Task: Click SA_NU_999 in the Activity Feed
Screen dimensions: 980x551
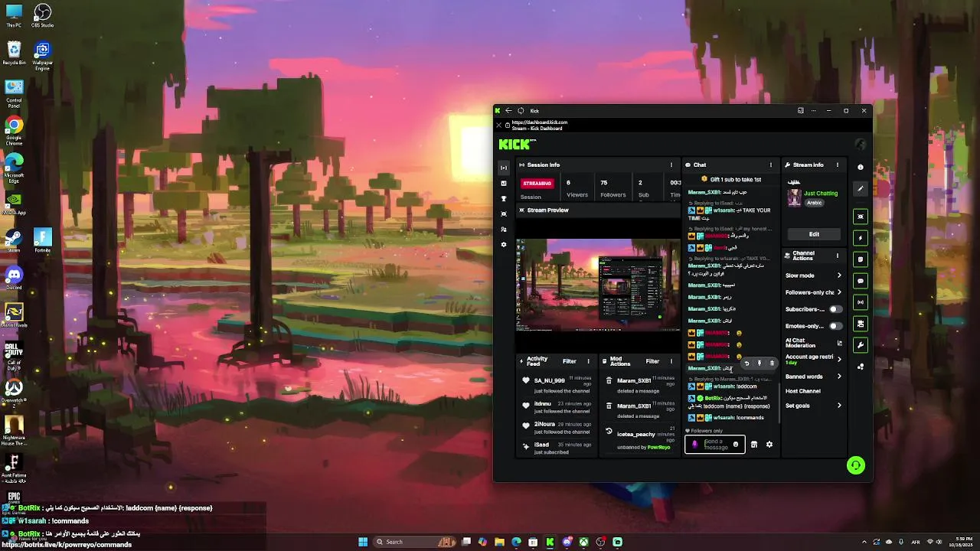Action: point(549,380)
